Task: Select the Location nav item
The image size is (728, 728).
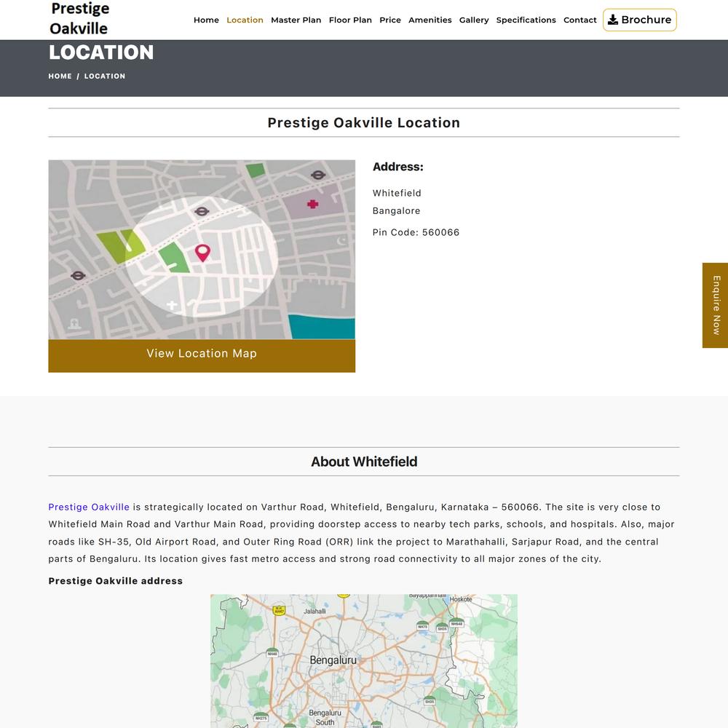Action: [x=245, y=20]
